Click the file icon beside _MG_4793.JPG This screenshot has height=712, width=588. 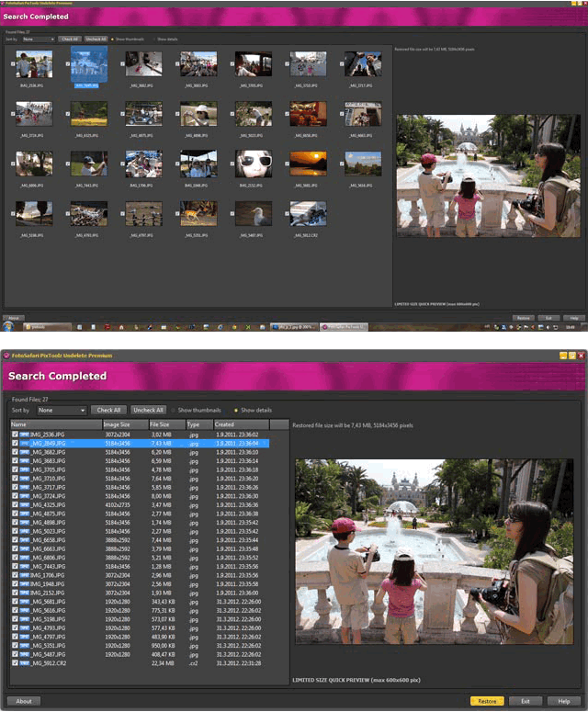tap(24, 628)
